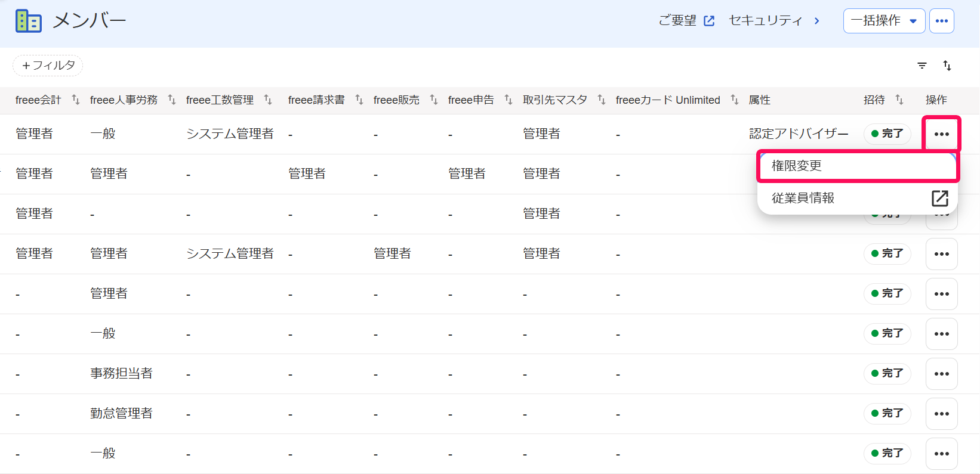Go to the セキュリティ page
This screenshot has width=980, height=474.
point(774,21)
